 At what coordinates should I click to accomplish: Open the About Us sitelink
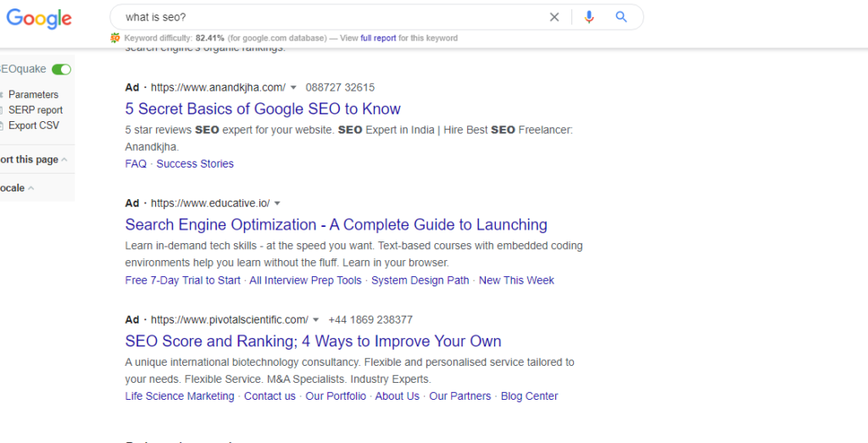coord(398,396)
